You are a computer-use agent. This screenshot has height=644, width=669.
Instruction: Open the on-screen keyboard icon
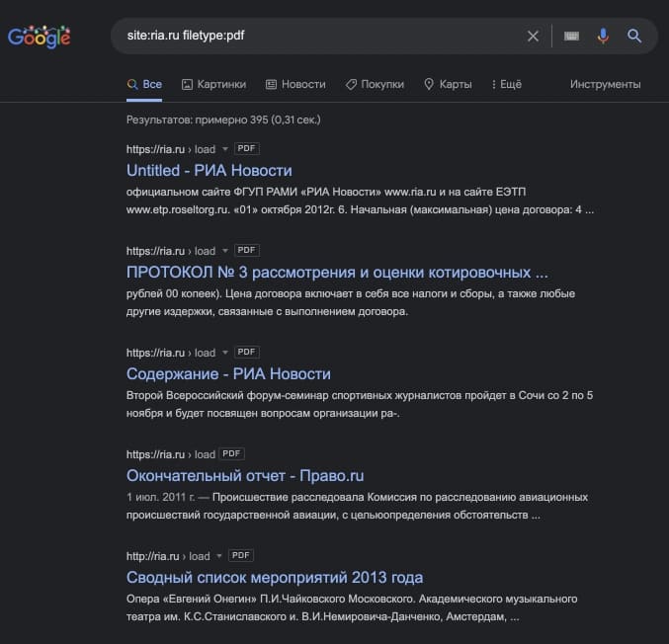click(x=571, y=37)
